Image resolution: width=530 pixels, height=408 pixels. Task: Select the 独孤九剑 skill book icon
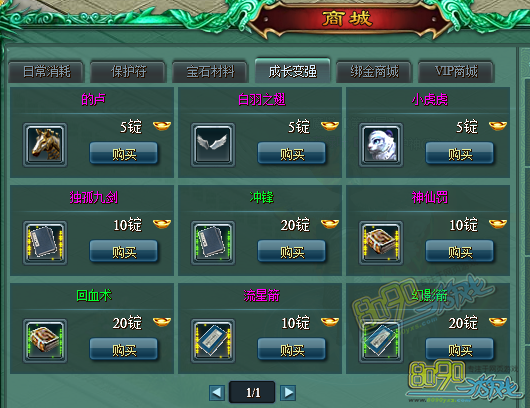45,243
